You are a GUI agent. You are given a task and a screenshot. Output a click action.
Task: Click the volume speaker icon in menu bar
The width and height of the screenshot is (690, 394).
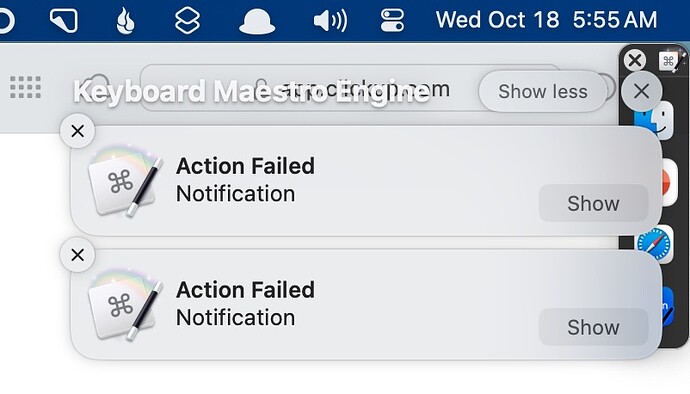pos(330,21)
